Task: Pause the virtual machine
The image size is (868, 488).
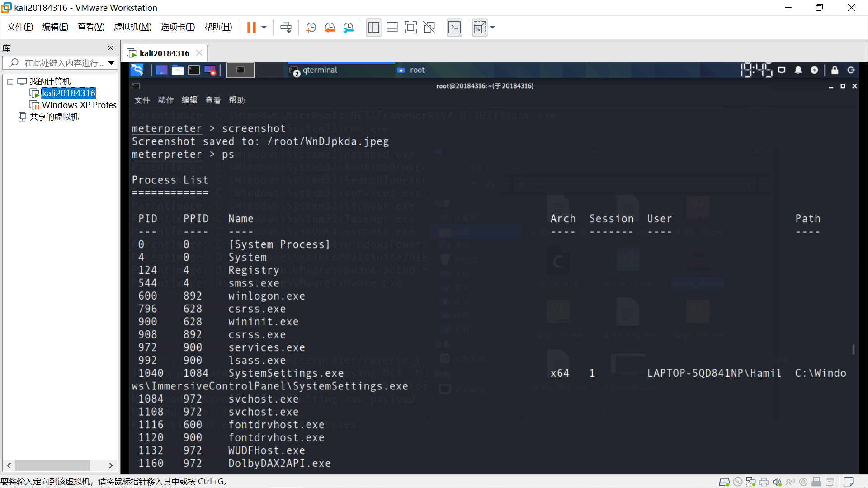Action: tap(251, 28)
